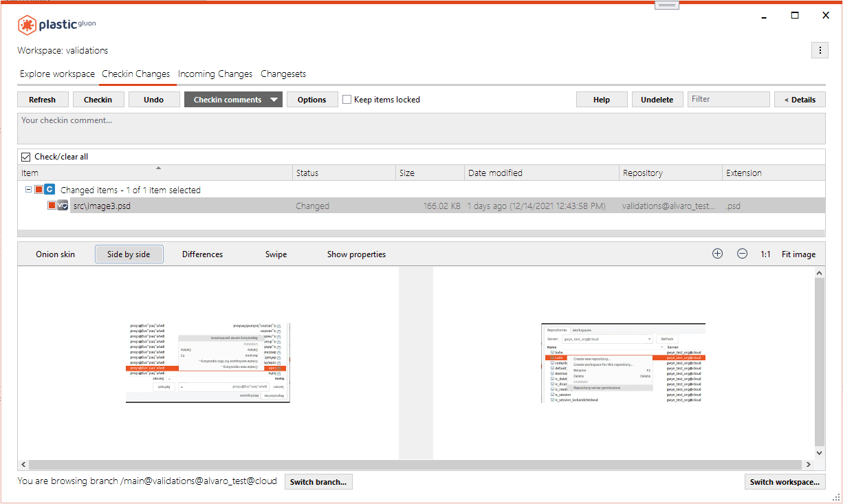This screenshot has width=843, height=504.
Task: Collapse the Changed items group
Action: tap(29, 190)
